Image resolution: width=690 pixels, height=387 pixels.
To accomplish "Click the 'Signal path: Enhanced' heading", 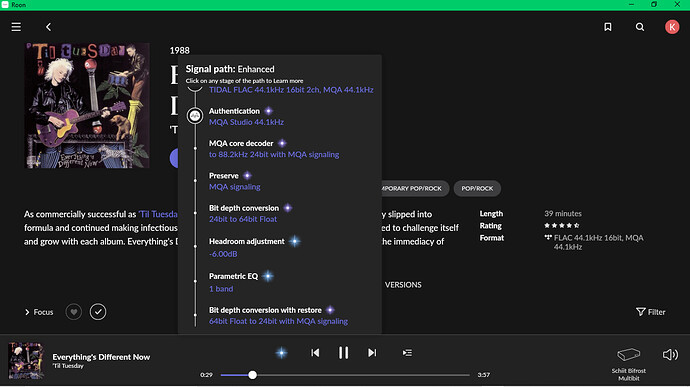I will click(x=230, y=69).
